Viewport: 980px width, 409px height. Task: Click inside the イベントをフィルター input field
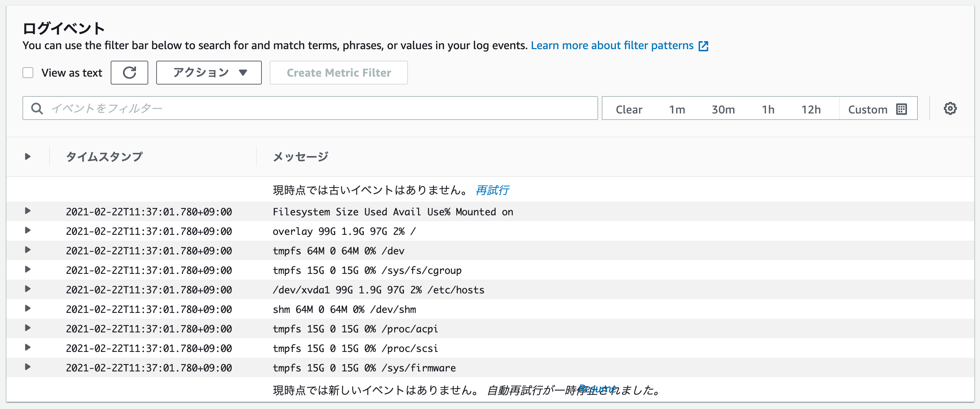(x=228, y=108)
